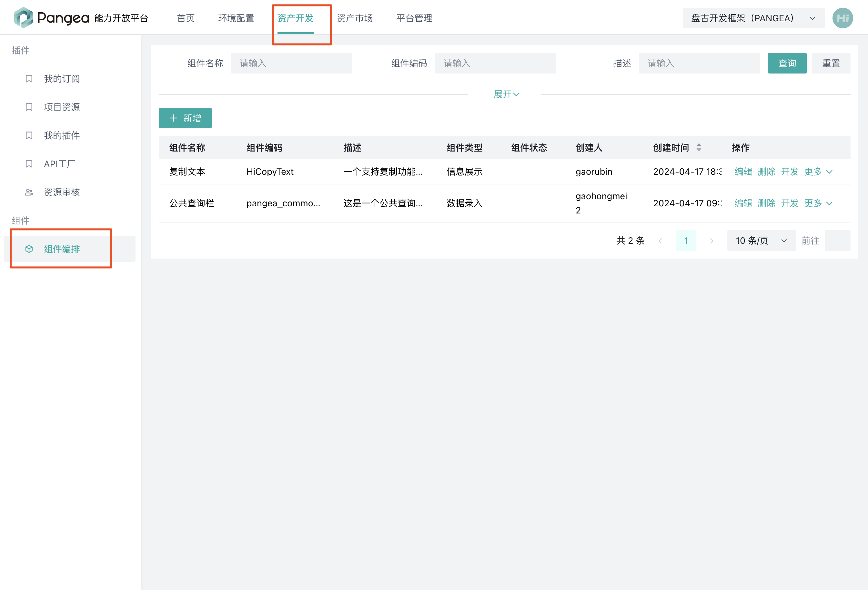This screenshot has height=590, width=868.
Task: Click the 数据录入 type cell
Action: pyautogui.click(x=464, y=203)
